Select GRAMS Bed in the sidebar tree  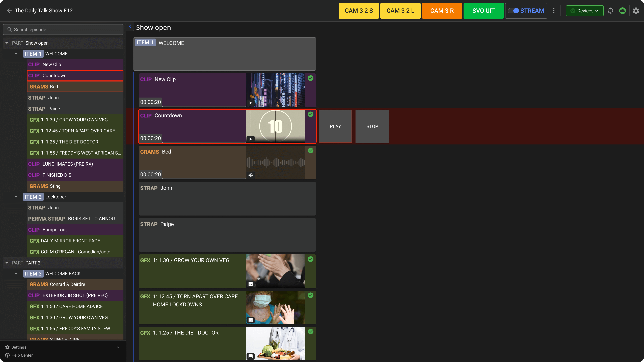tap(75, 87)
